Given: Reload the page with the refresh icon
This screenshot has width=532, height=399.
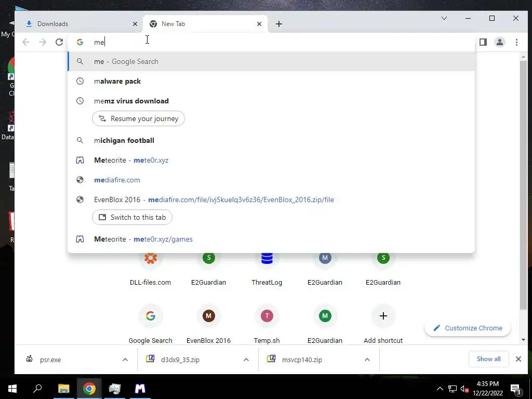Looking at the screenshot, I should (59, 42).
